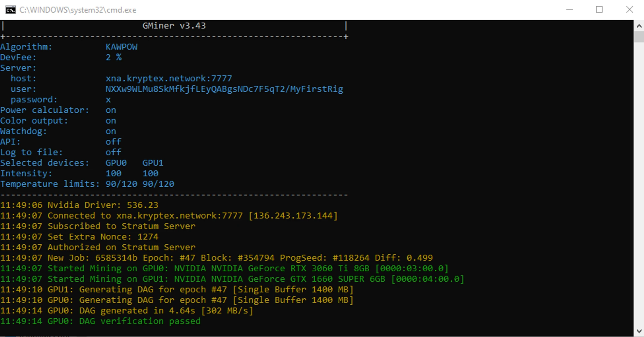Click the vertical scrollbar thumb
Viewport: 644px width, 337px height.
coord(639,37)
